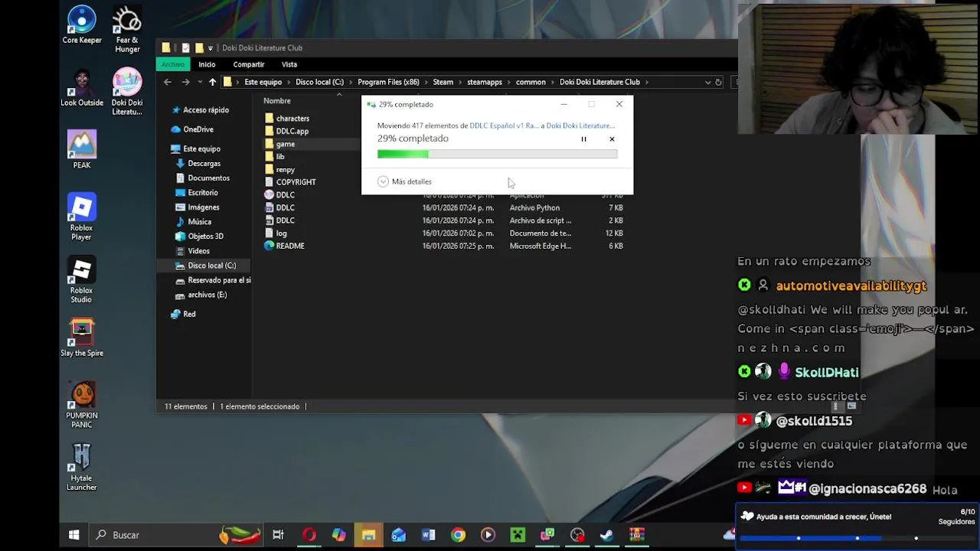The image size is (980, 551).
Task: Open WinRAR from the taskbar
Action: (637, 535)
